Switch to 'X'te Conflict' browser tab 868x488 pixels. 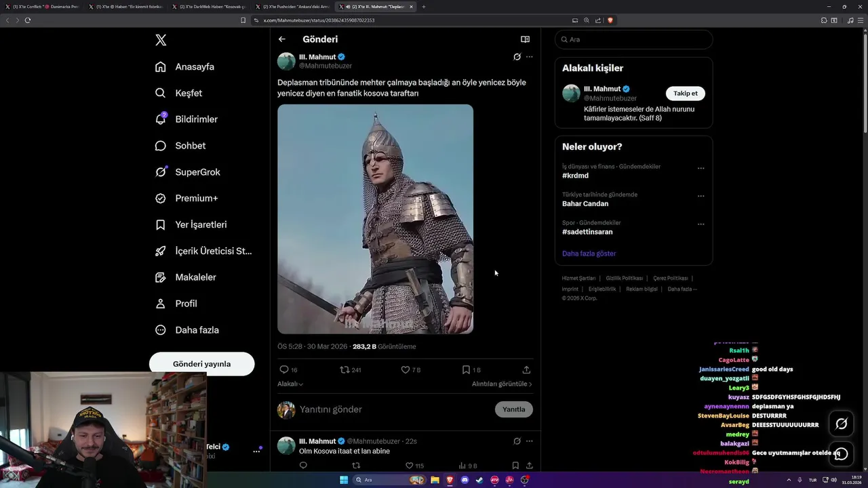(x=42, y=7)
